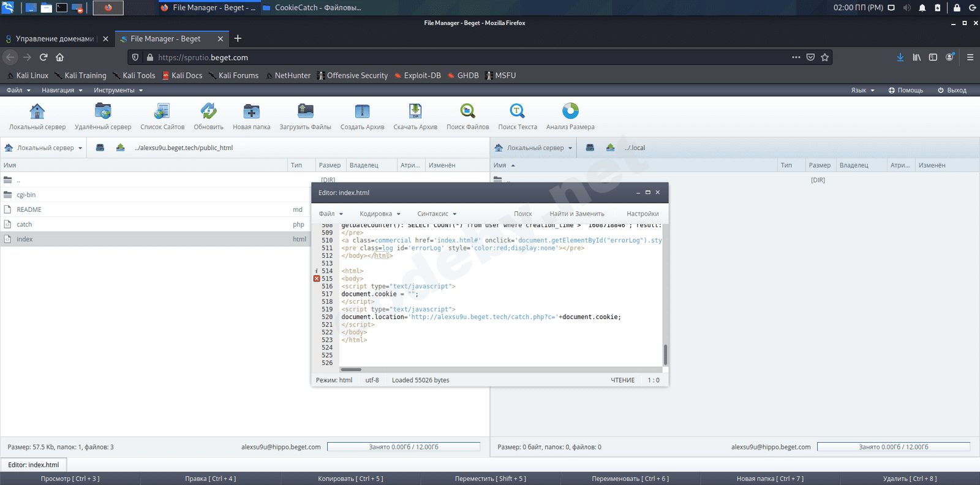
Task: Expand the Инструменты menu dropdown
Action: 118,90
